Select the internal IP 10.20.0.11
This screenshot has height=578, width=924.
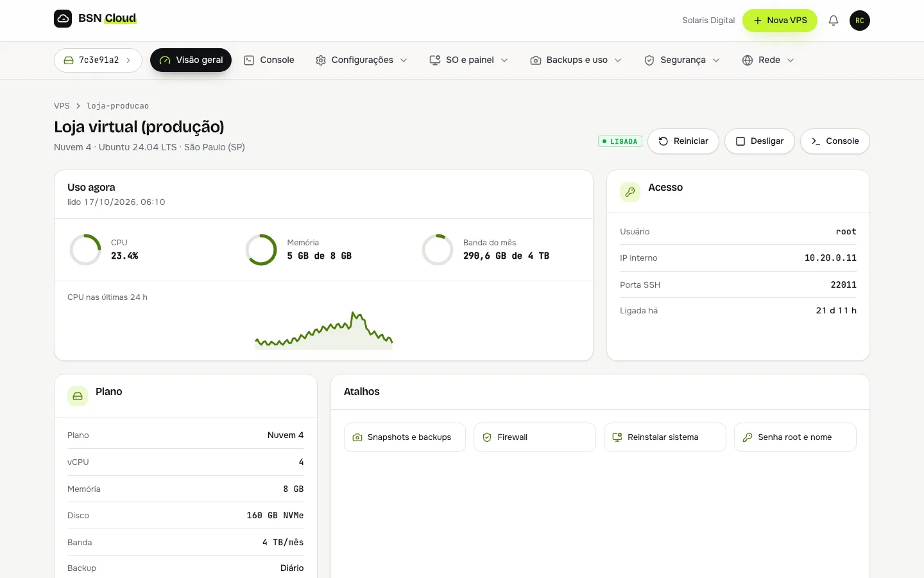click(830, 258)
